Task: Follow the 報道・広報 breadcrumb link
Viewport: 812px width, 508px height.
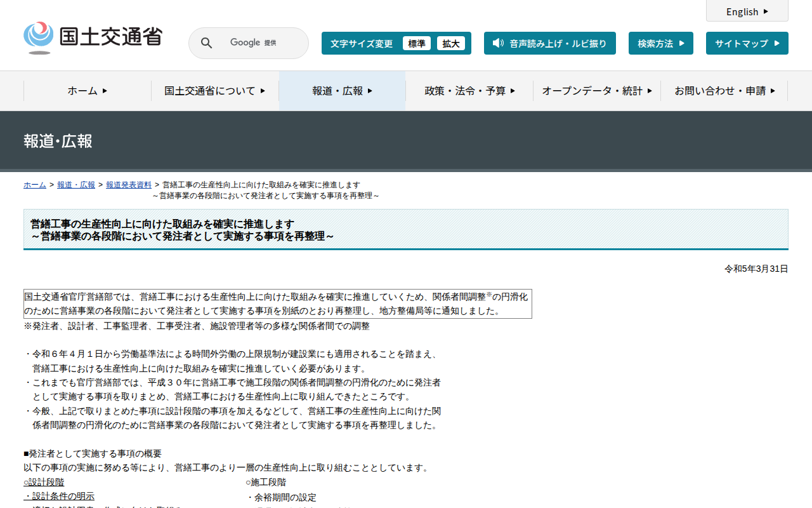Action: (x=76, y=185)
